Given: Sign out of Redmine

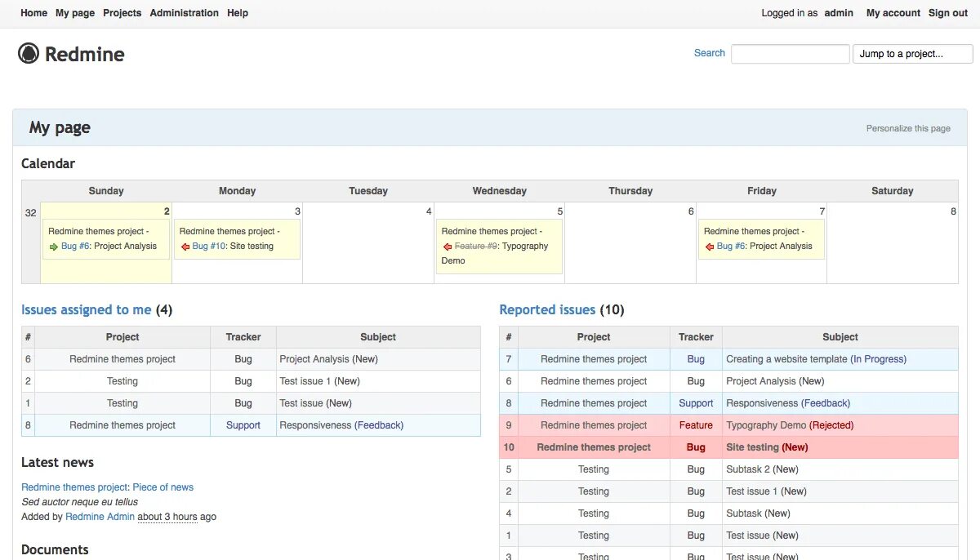Looking at the screenshot, I should pyautogui.click(x=947, y=12).
